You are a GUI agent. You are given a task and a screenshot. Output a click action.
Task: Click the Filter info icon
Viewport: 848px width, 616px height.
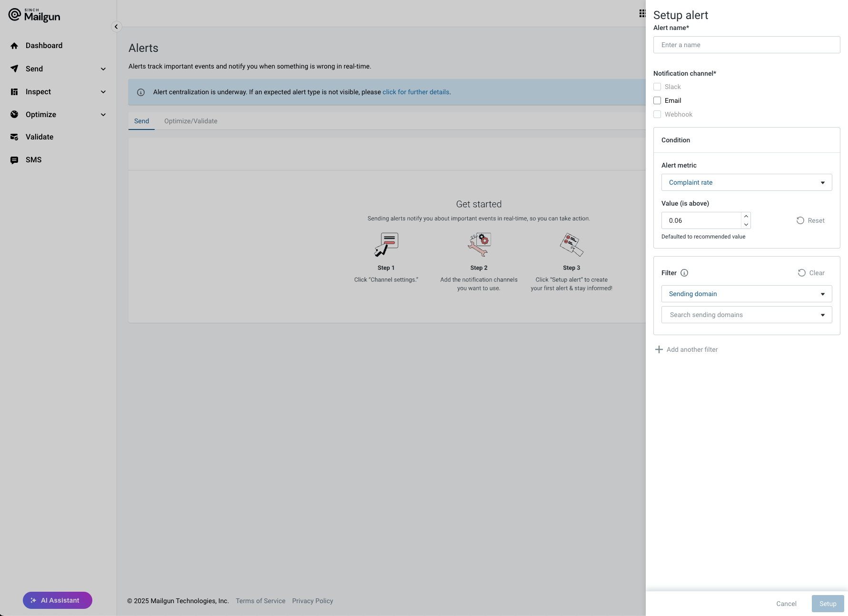coord(684,273)
